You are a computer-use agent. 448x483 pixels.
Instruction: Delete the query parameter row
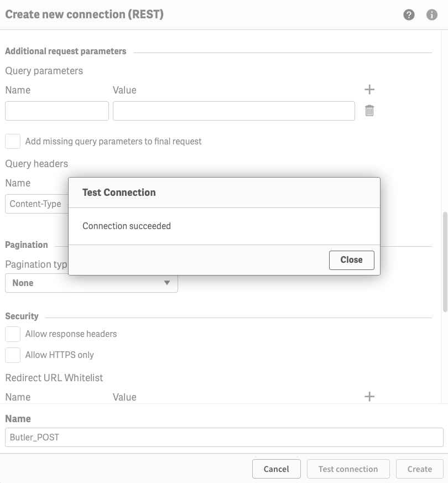point(369,111)
